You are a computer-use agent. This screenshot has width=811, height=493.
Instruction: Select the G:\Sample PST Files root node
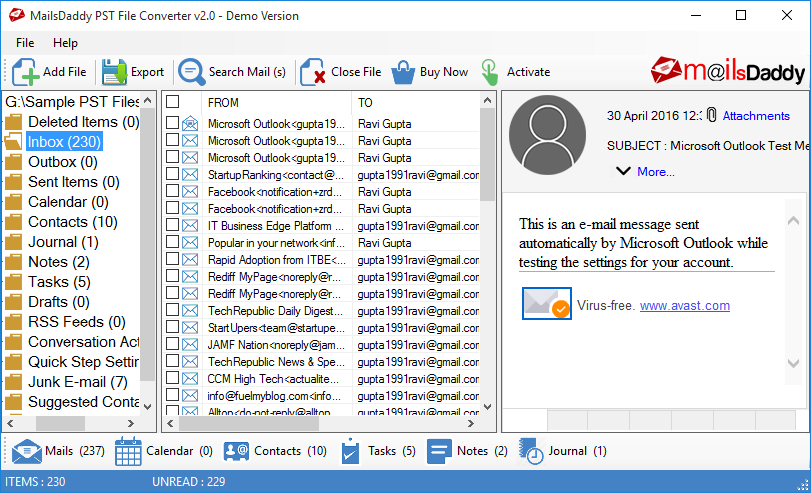pyautogui.click(x=72, y=102)
